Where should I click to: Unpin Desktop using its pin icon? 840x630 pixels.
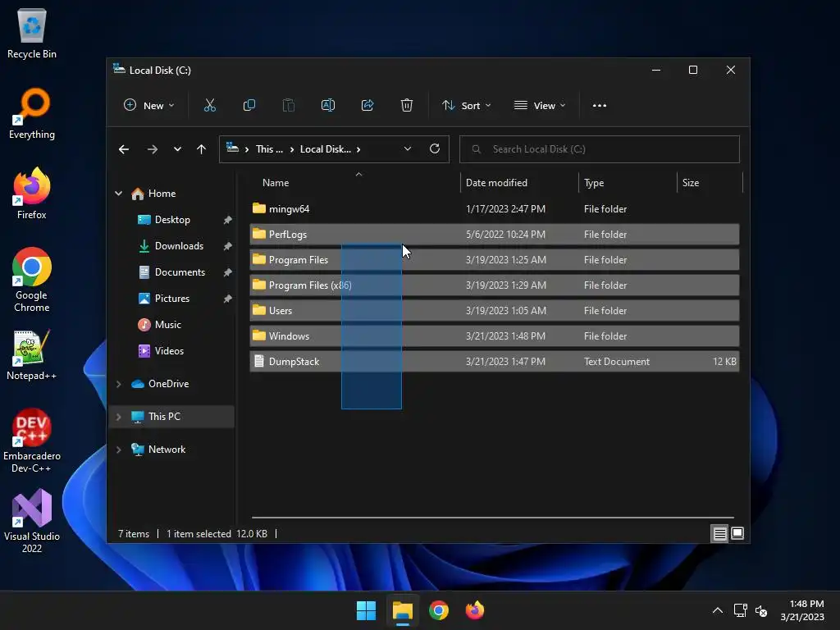(228, 220)
